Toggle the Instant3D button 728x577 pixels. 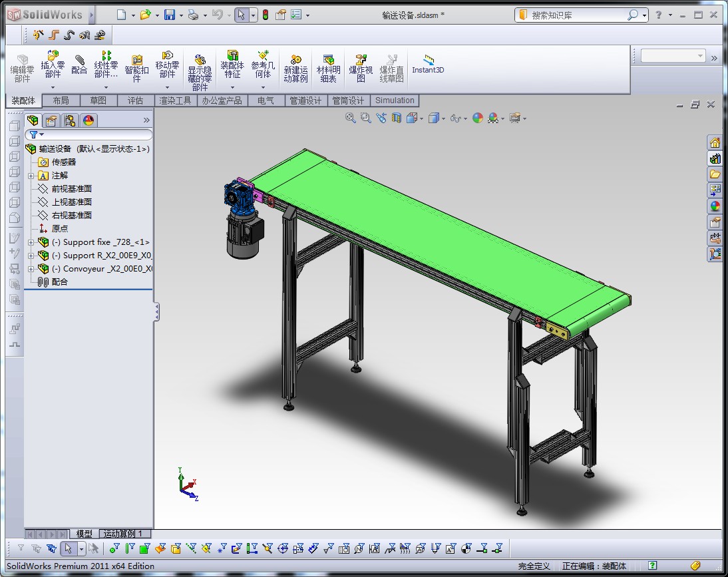[x=428, y=64]
